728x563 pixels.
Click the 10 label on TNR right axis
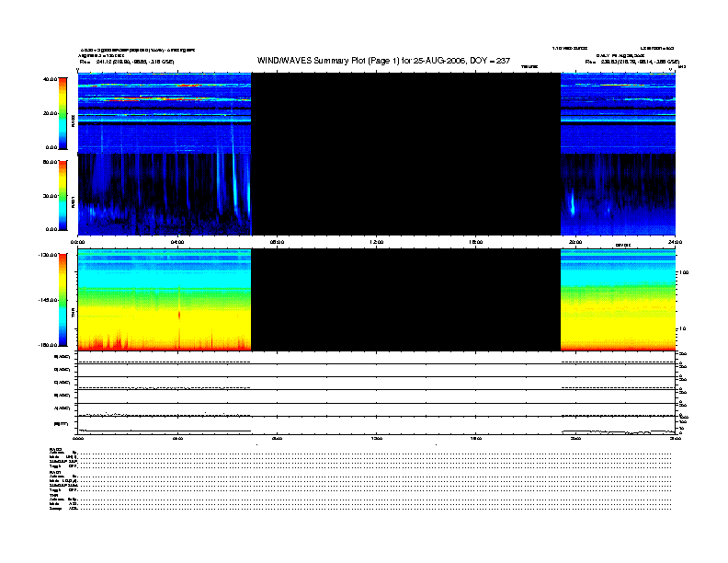(683, 328)
